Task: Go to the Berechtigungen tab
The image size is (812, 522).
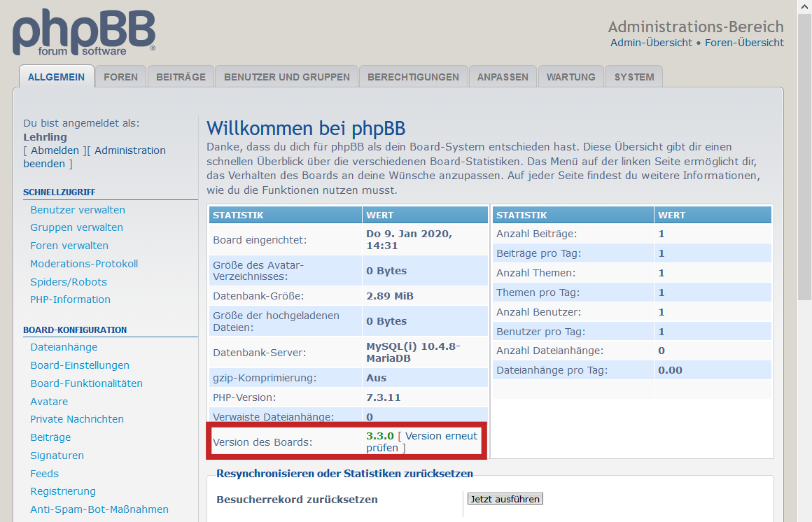Action: 413,77
